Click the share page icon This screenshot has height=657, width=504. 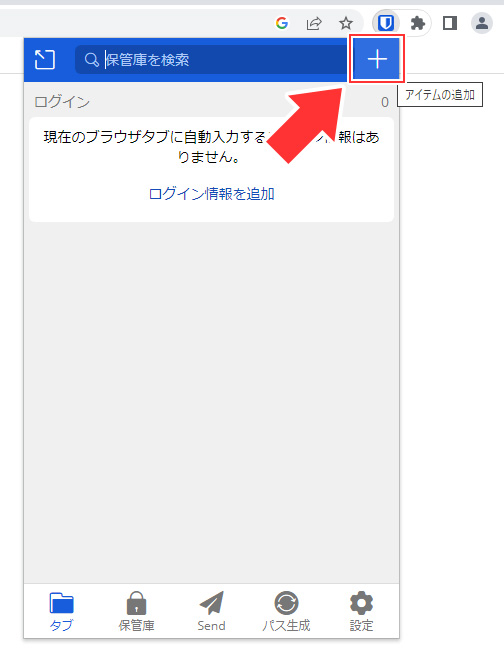click(314, 23)
